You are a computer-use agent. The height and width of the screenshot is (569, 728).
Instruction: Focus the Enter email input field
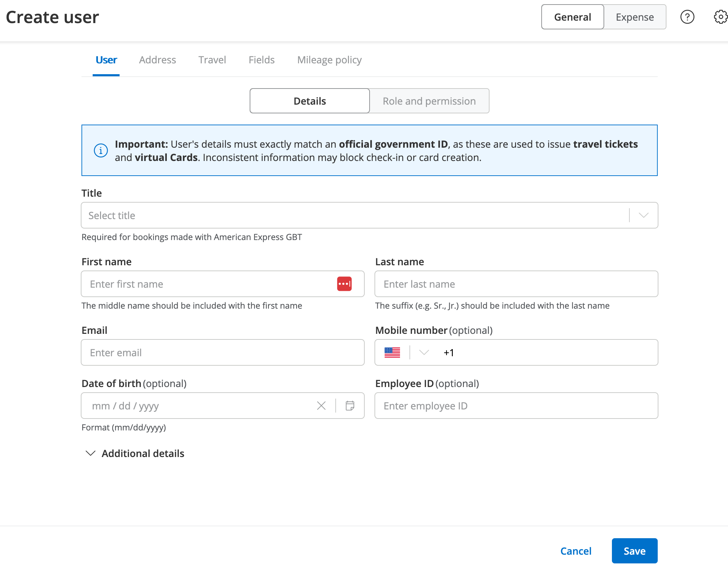(x=222, y=352)
